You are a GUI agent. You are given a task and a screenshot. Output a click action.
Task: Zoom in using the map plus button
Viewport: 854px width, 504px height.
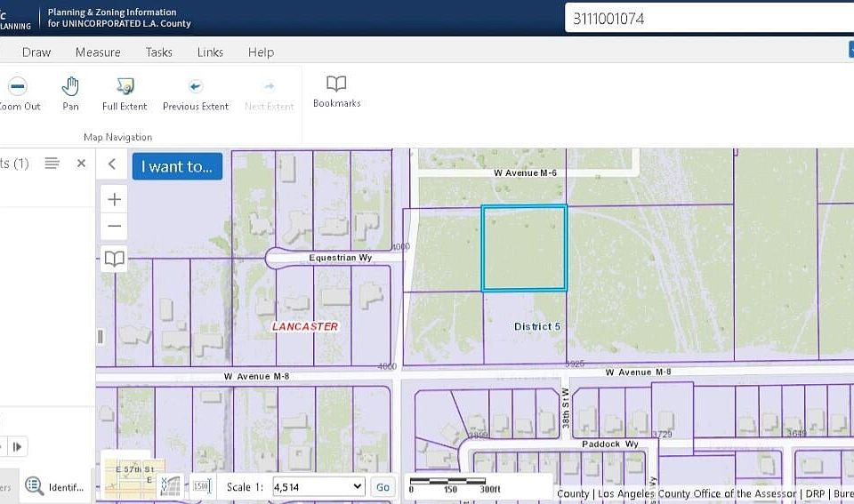coord(115,199)
